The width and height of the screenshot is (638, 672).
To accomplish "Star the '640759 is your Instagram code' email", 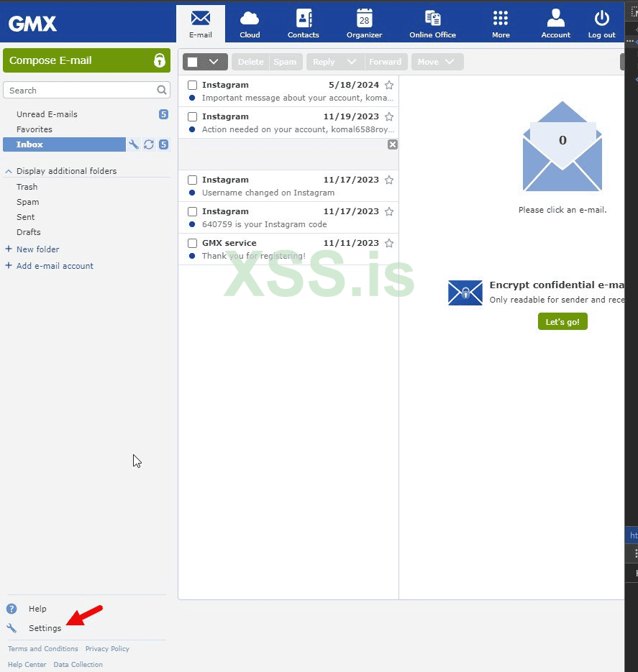I will tap(389, 212).
